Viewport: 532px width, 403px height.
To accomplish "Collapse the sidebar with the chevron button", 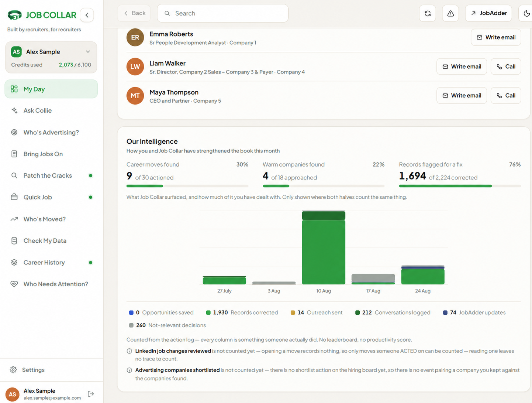I will [87, 15].
